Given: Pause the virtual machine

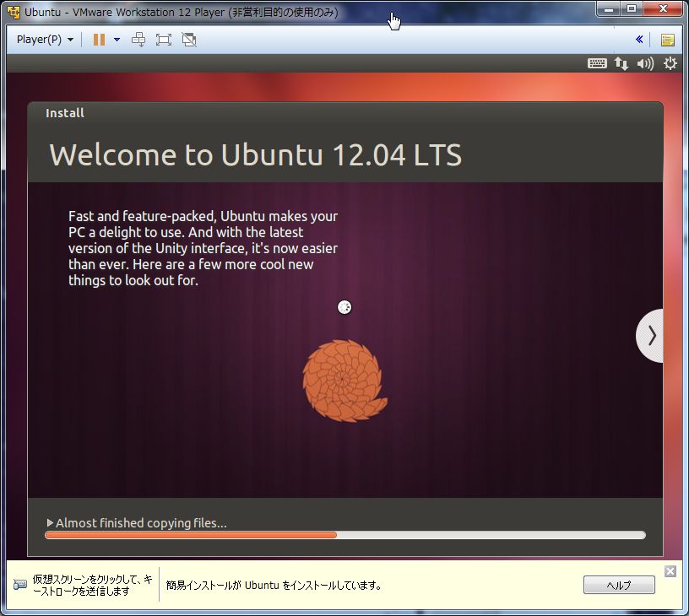Looking at the screenshot, I should [x=99, y=40].
